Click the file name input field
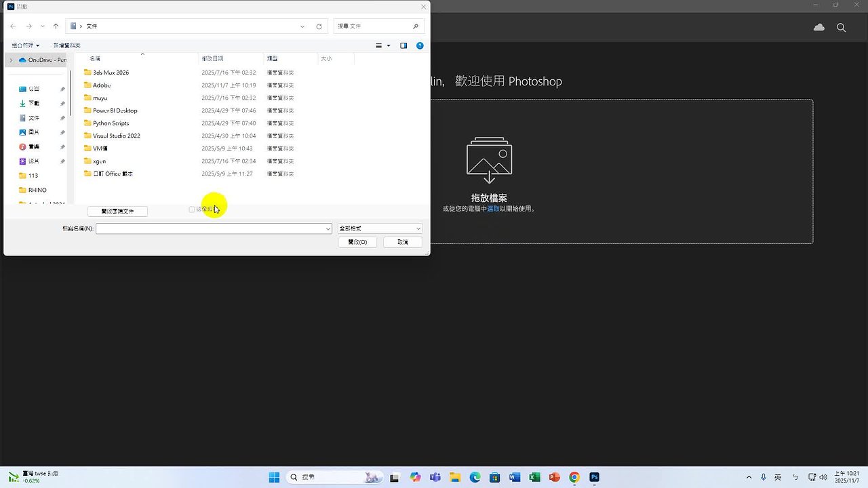 tap(210, 229)
